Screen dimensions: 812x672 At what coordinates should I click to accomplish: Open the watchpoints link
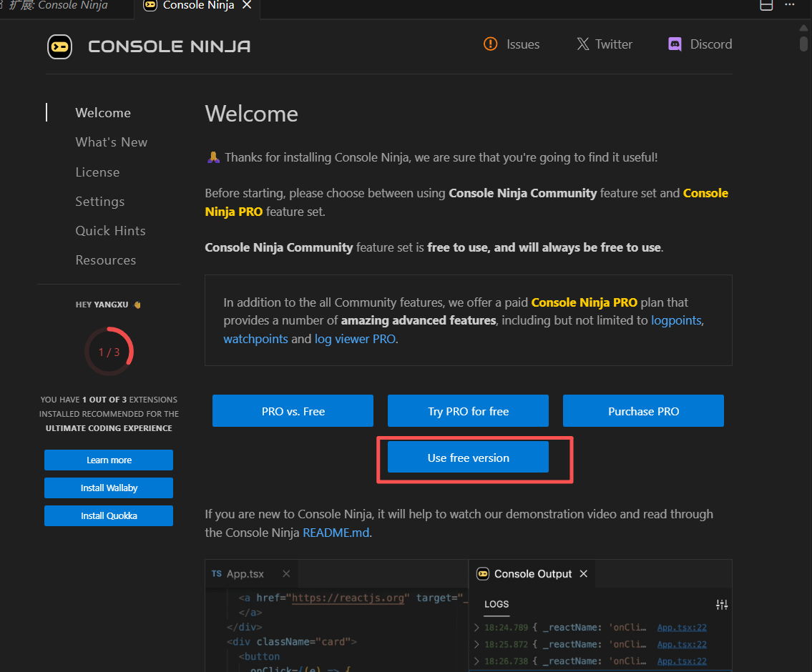[x=255, y=339]
